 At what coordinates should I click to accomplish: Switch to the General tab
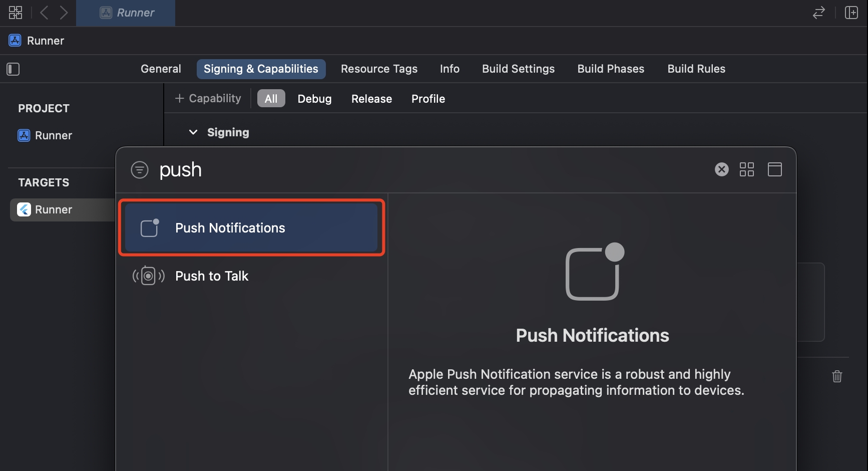point(161,69)
